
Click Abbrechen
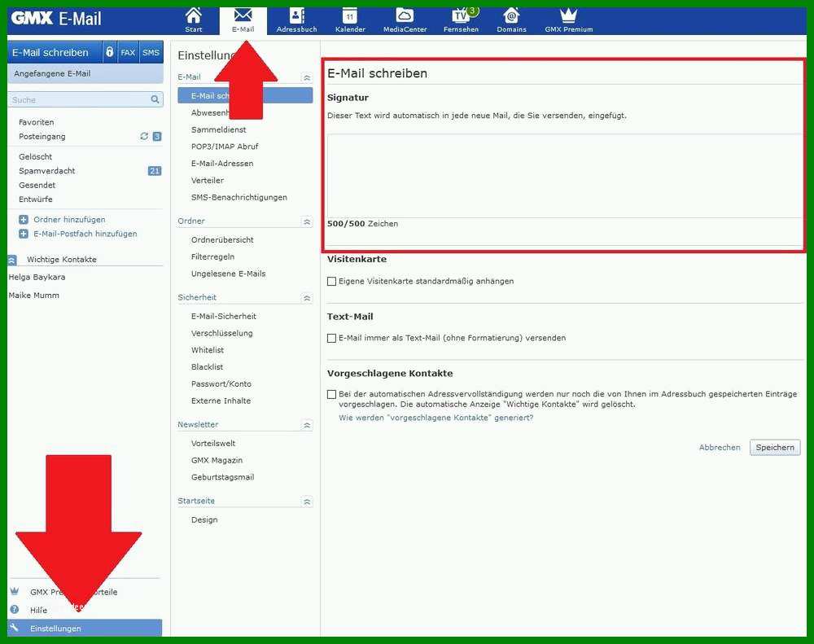(720, 447)
